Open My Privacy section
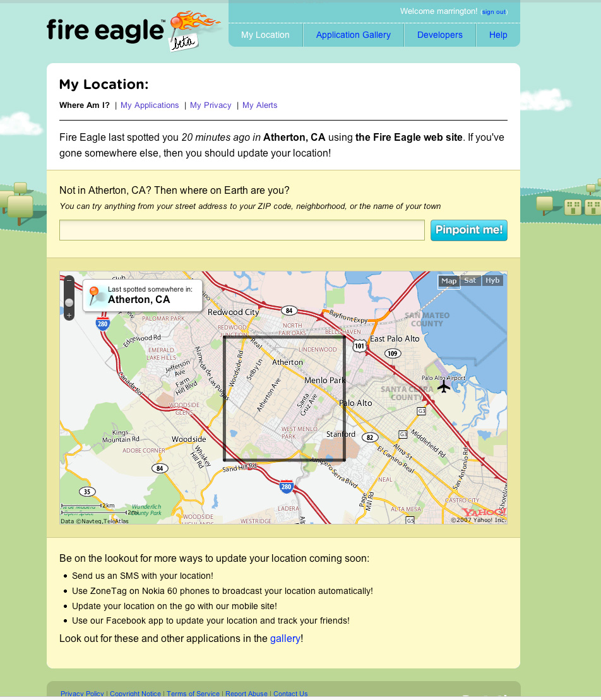This screenshot has height=700, width=601. pos(211,105)
